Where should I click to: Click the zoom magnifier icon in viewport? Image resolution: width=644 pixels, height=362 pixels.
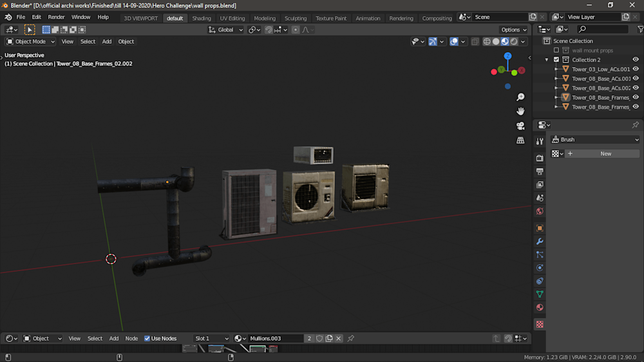pyautogui.click(x=520, y=97)
